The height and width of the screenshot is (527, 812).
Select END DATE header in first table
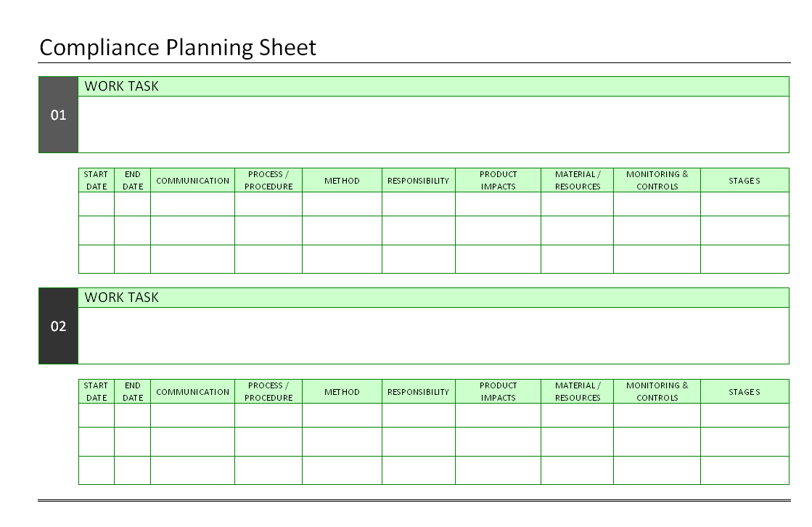click(x=133, y=180)
